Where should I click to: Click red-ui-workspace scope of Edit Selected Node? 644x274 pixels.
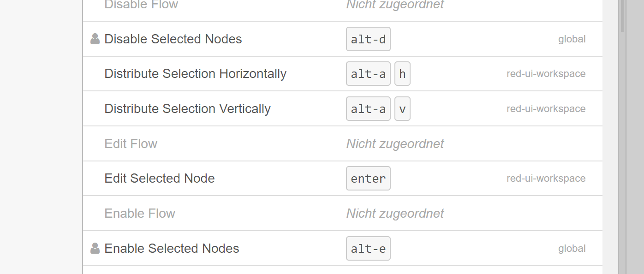point(546,179)
